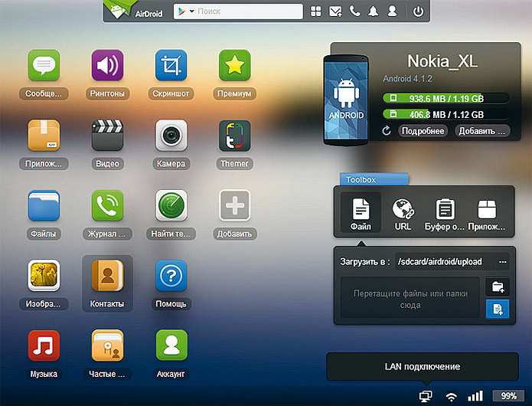Open the Ringtones (Рингтоны) app

coord(107,67)
